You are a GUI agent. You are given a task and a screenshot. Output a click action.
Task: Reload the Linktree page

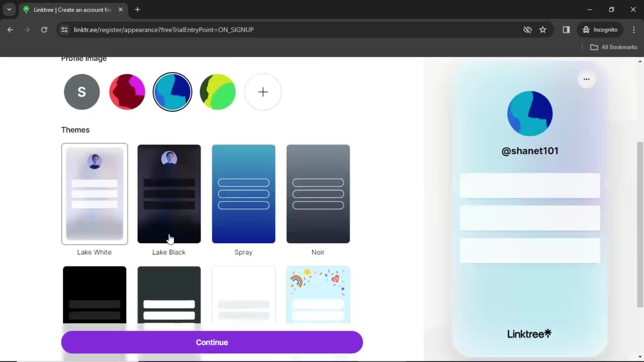click(44, 30)
